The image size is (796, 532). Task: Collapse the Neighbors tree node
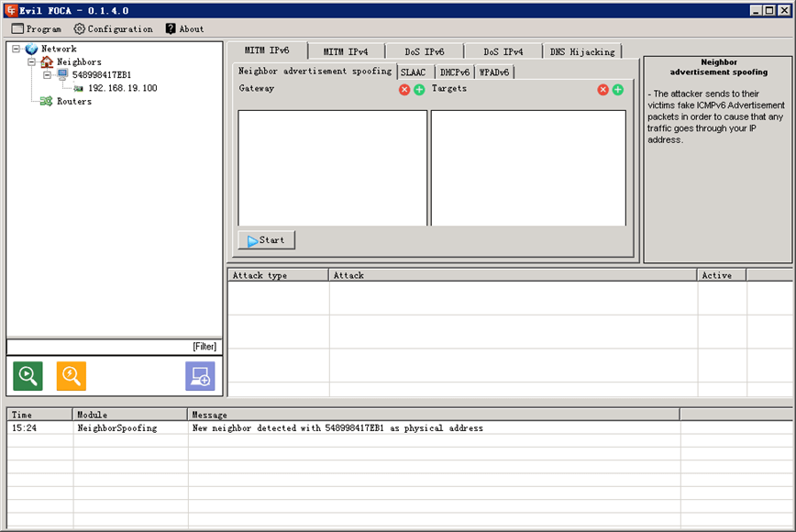tap(31, 62)
